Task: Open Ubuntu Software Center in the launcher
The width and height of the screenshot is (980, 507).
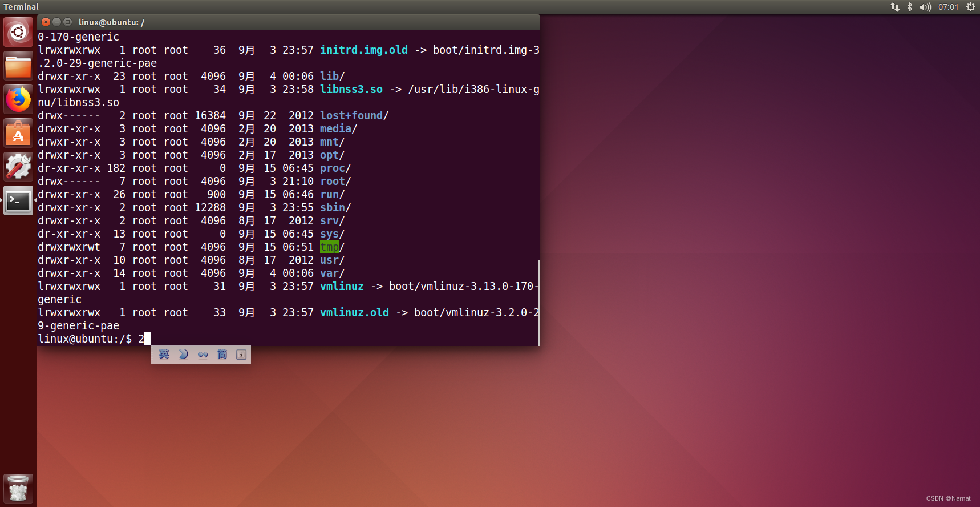Action: [18, 133]
